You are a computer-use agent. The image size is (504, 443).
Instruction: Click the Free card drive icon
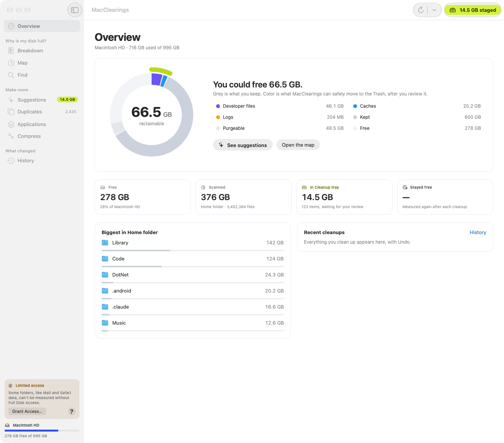pos(103,188)
